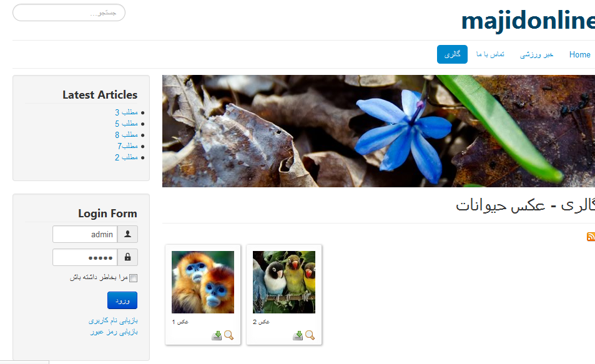Viewport: 595px width, 364px height.
Task: Click download icon under عکس 1
Action: [217, 335]
